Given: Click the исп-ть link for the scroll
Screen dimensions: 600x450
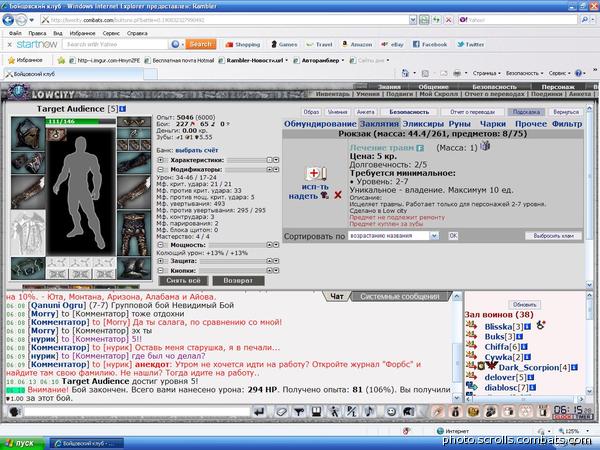Looking at the screenshot, I should pyautogui.click(x=315, y=187).
